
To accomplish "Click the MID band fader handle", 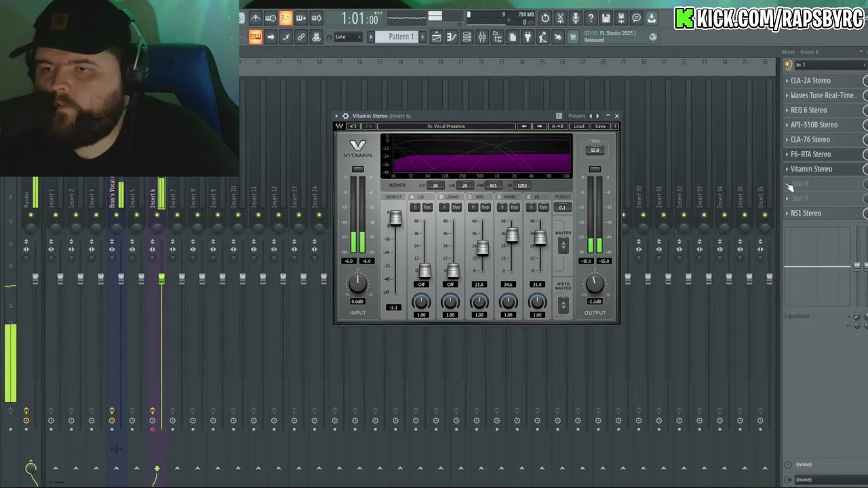I will point(482,249).
